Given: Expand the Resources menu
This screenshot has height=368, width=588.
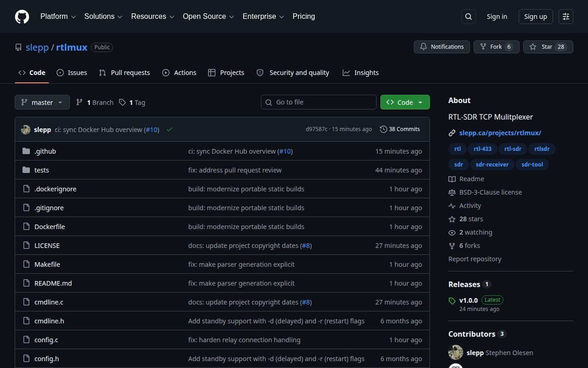Looking at the screenshot, I should pyautogui.click(x=153, y=17).
